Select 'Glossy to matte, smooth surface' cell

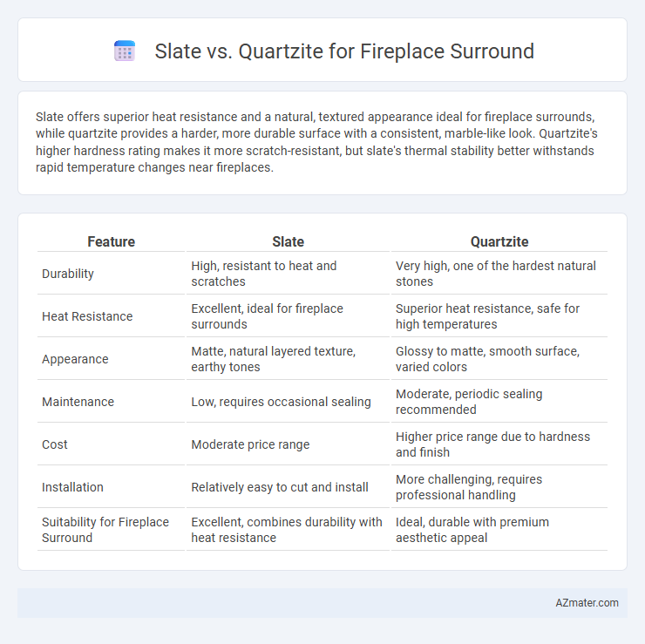487,359
